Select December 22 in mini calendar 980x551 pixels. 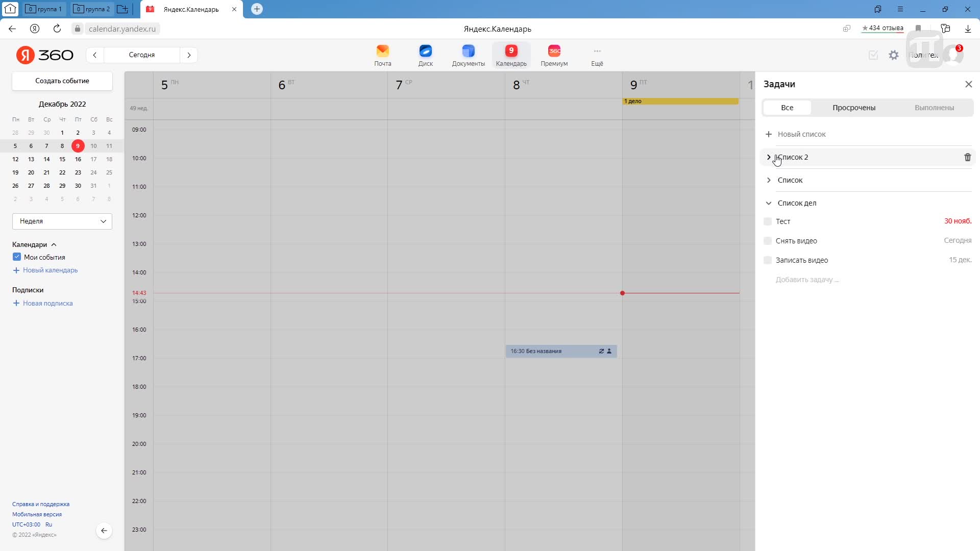coord(62,172)
